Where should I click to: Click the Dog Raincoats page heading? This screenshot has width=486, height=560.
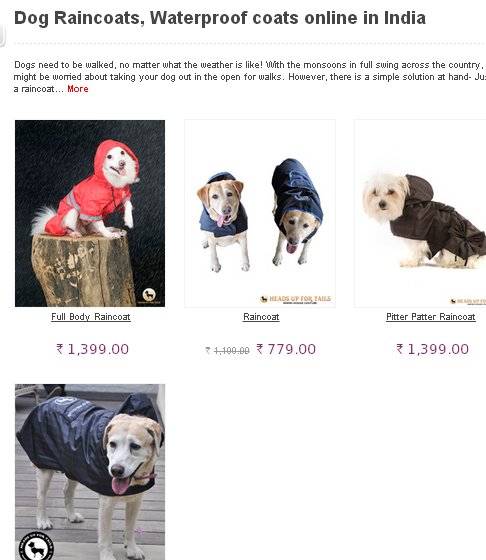(220, 18)
